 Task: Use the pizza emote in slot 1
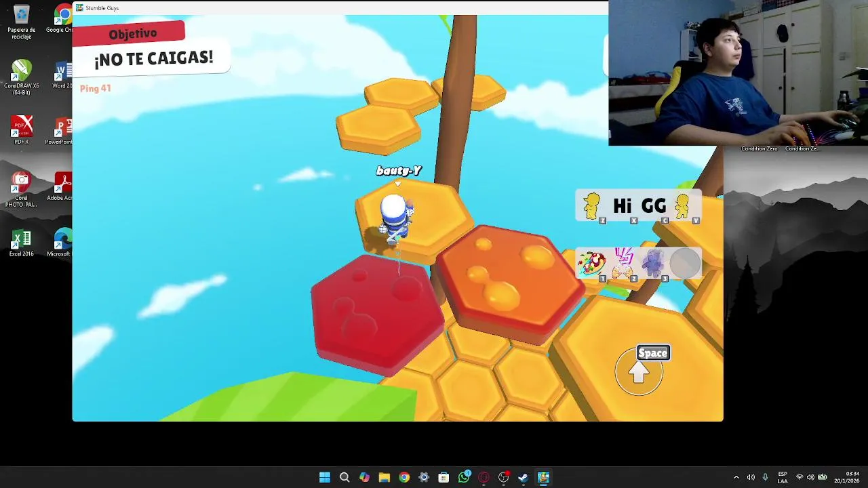[x=591, y=264]
